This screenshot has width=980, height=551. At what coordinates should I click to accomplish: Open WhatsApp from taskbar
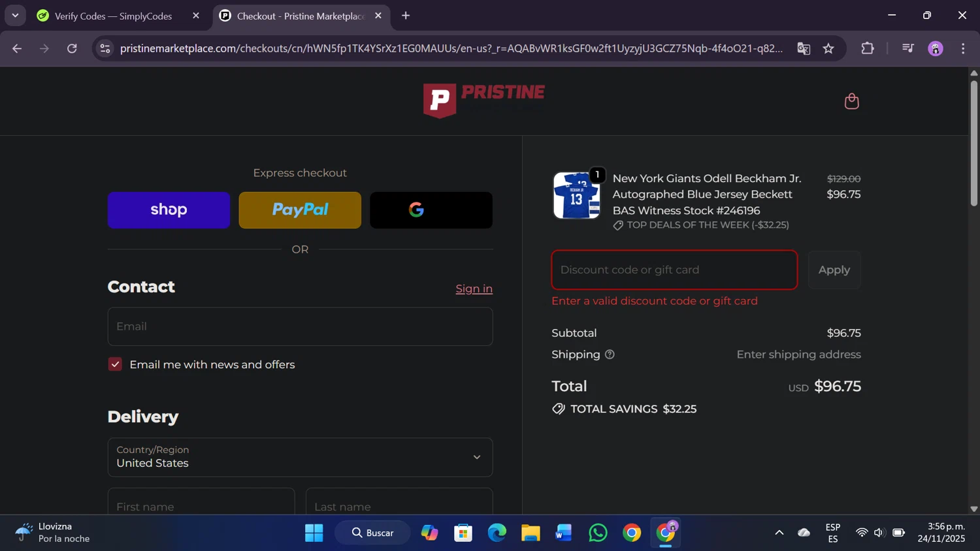(x=598, y=533)
